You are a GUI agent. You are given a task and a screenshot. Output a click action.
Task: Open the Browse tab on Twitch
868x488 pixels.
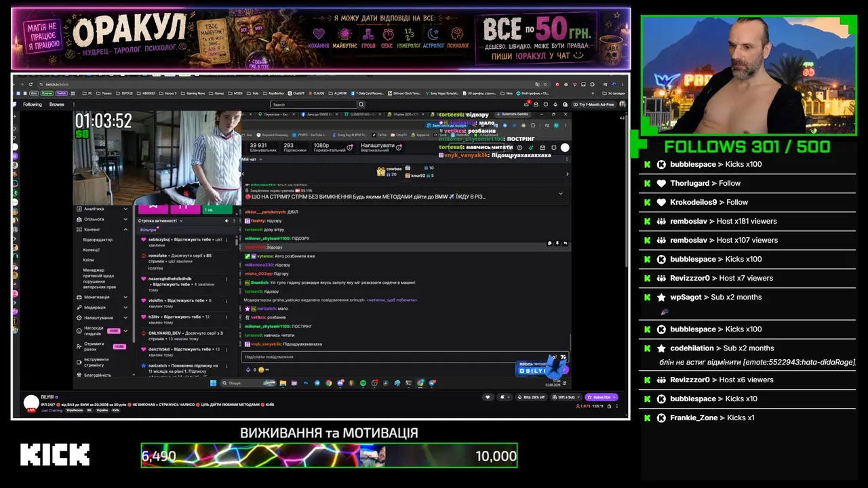tap(57, 104)
